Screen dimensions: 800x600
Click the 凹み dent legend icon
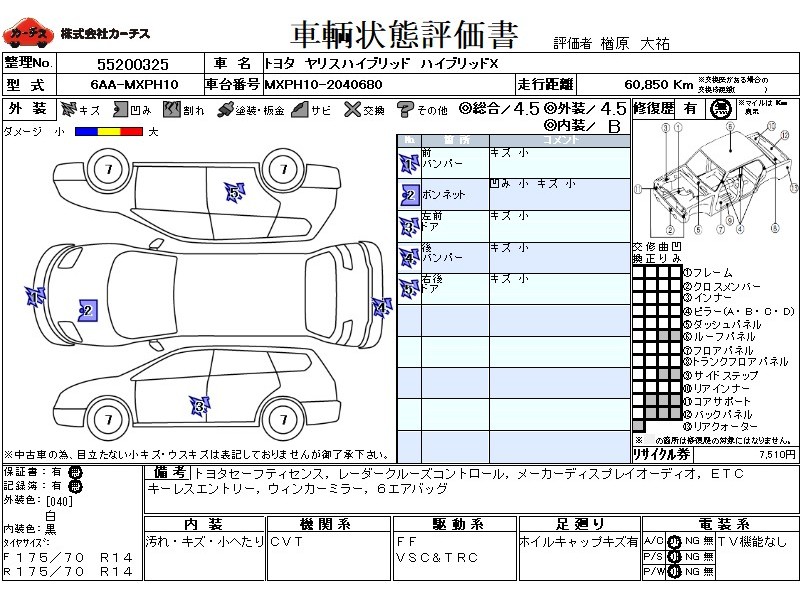click(119, 109)
